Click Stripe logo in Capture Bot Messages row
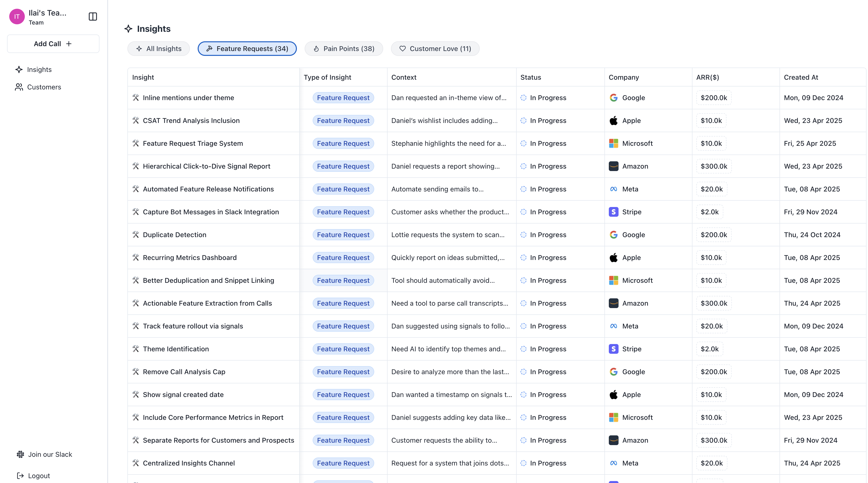The image size is (868, 483). click(613, 212)
